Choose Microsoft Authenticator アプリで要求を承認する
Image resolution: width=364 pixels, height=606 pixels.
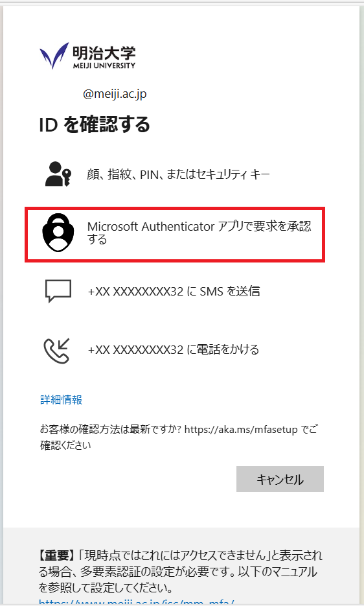[175, 234]
